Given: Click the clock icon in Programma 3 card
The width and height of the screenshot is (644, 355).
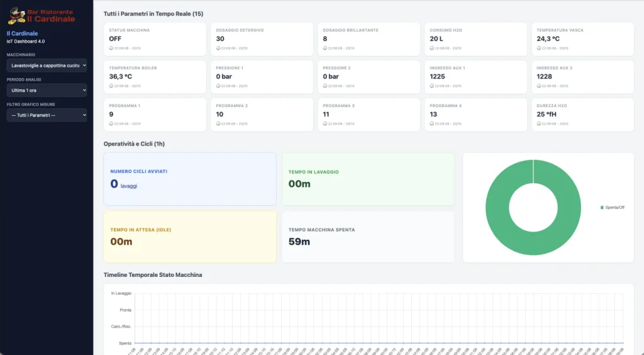Looking at the screenshot, I should pos(325,123).
